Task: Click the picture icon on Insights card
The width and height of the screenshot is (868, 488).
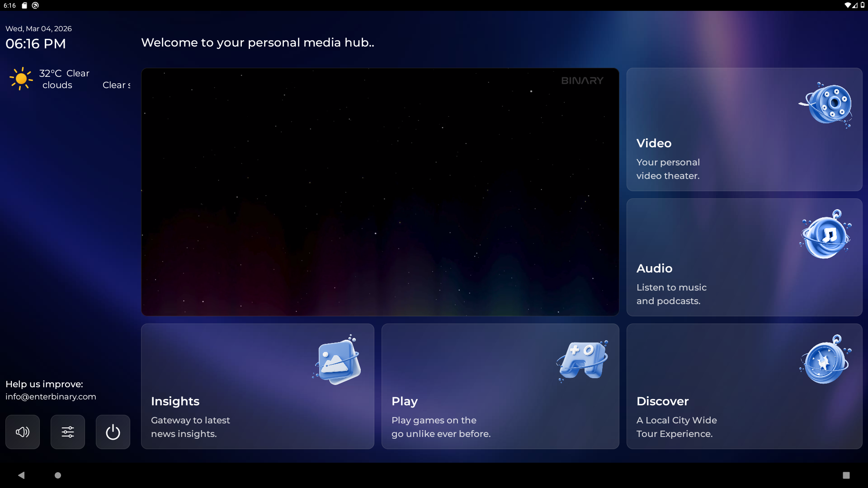Action: 337,360
